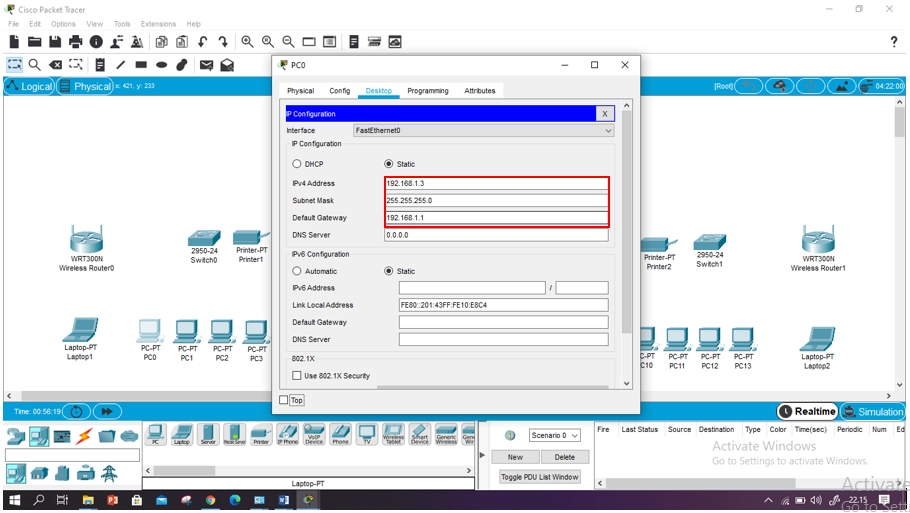The height and width of the screenshot is (513, 910).
Task: Select the Draw Rectangle tool
Action: (141, 64)
